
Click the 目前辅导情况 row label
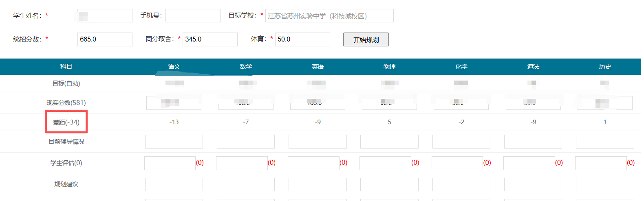tap(66, 142)
